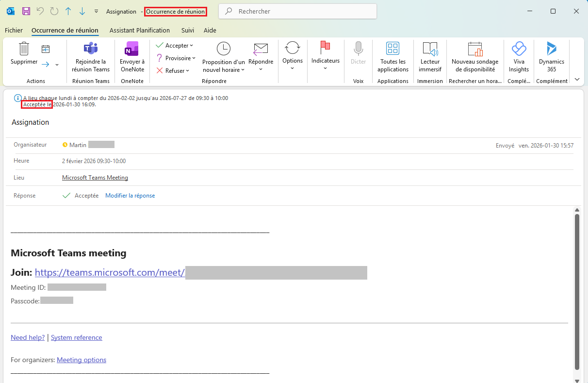Click the Need help? link
This screenshot has width=588, height=383.
pyautogui.click(x=28, y=337)
